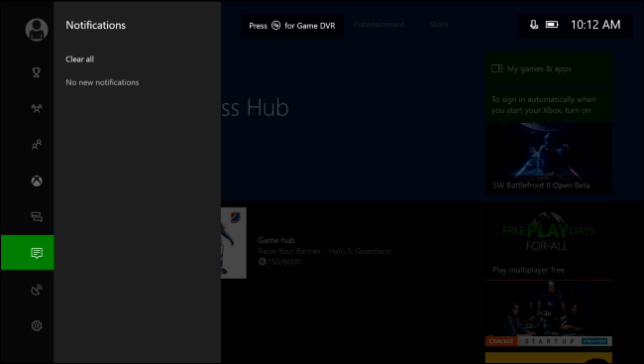Open the Achievements trophy icon

click(x=37, y=72)
